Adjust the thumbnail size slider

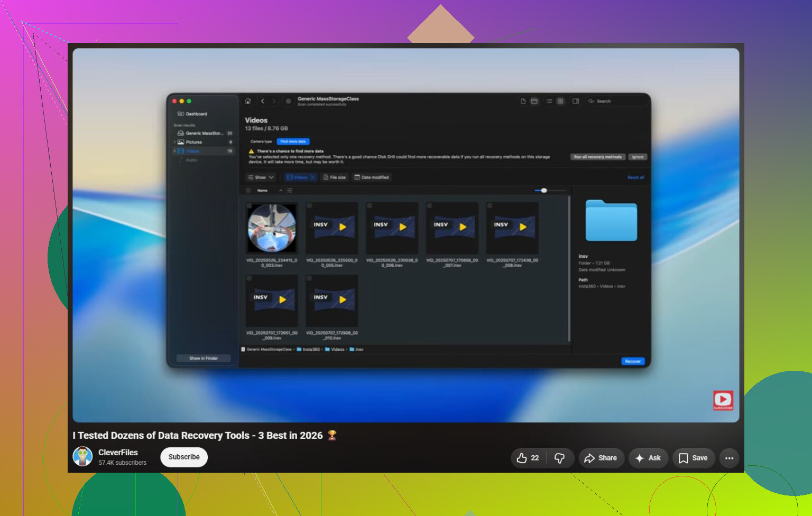550,190
